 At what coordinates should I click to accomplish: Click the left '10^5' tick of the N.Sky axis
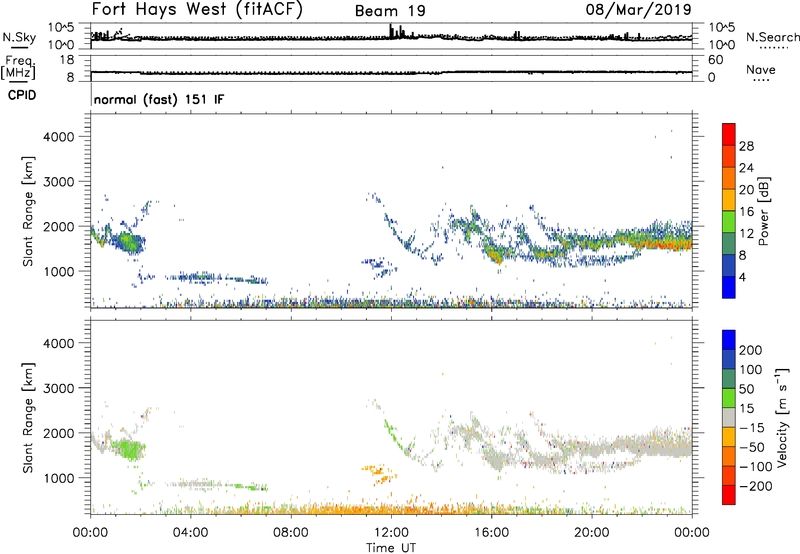pos(61,28)
